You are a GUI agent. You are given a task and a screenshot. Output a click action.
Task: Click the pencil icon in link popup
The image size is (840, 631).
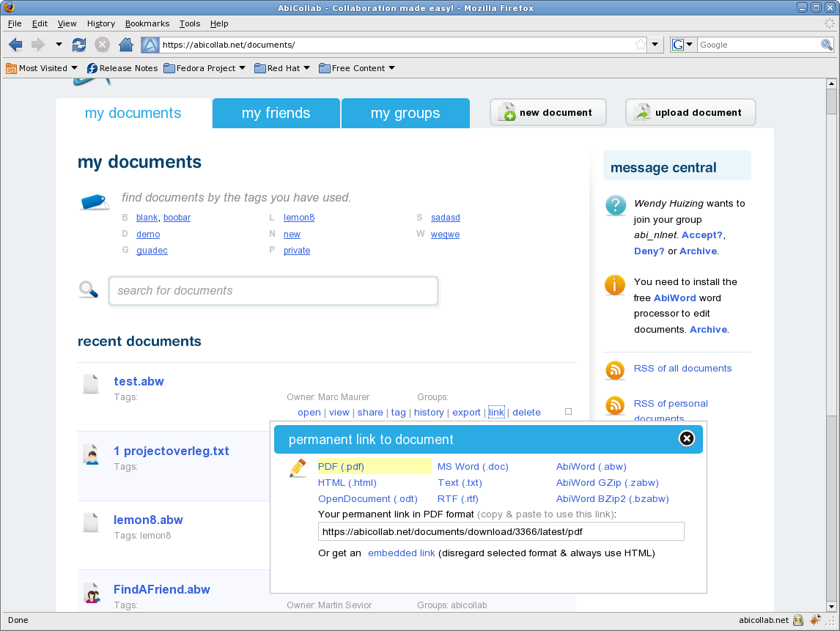pos(298,468)
